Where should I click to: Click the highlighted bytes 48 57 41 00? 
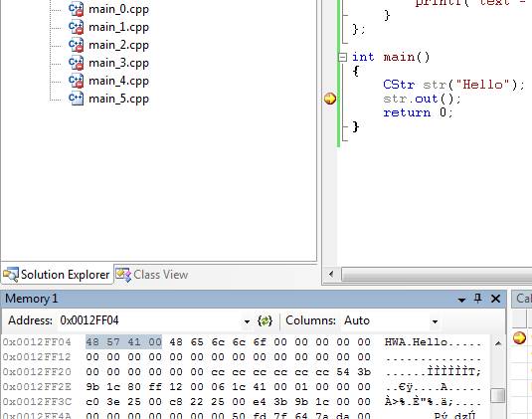[123, 342]
